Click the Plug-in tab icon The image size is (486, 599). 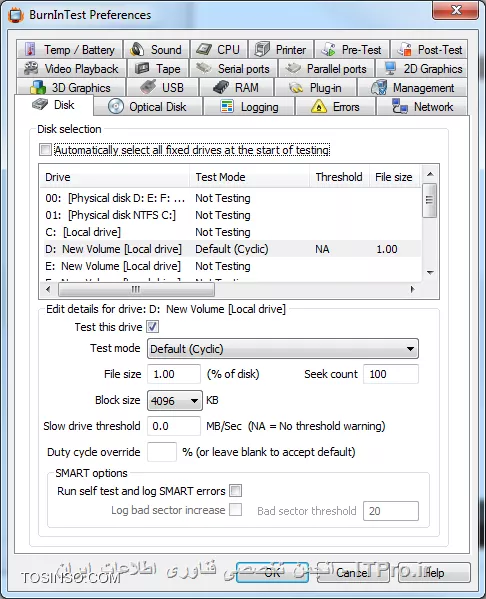[x=296, y=88]
